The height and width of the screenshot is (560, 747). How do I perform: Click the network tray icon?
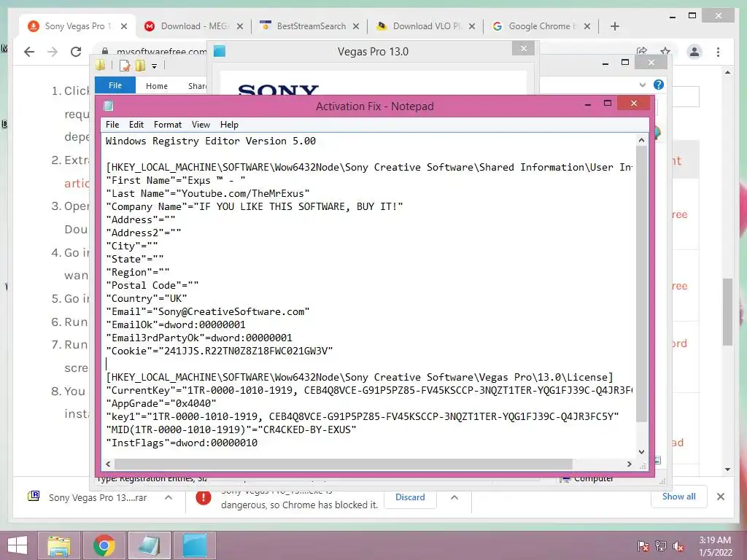click(x=661, y=546)
